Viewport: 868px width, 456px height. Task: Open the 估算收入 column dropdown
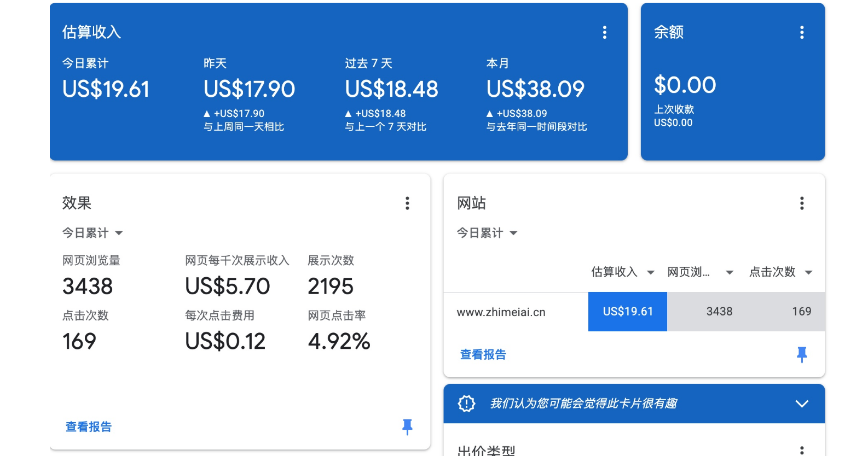point(623,272)
